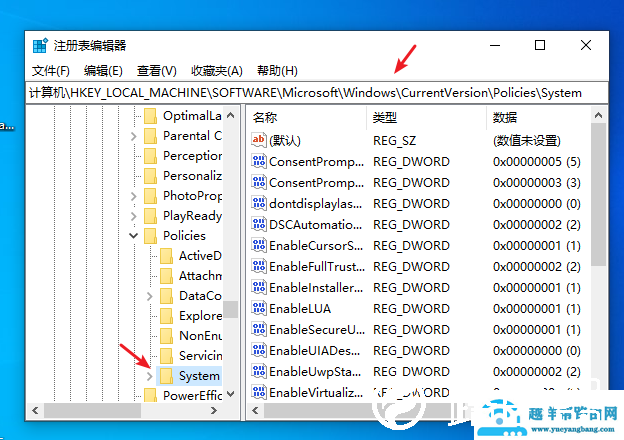Click the value list scroll left arrow

pyautogui.click(x=255, y=411)
